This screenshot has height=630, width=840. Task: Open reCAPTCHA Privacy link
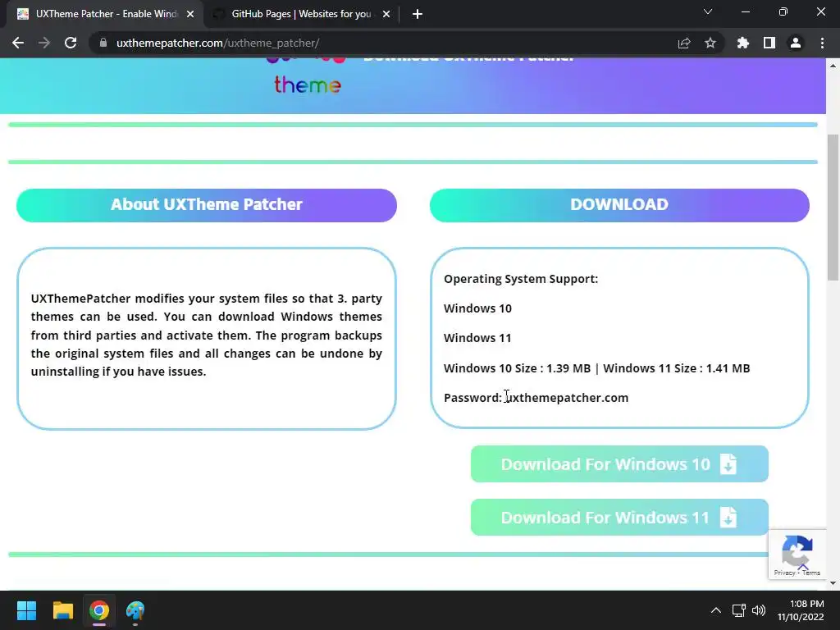(784, 573)
